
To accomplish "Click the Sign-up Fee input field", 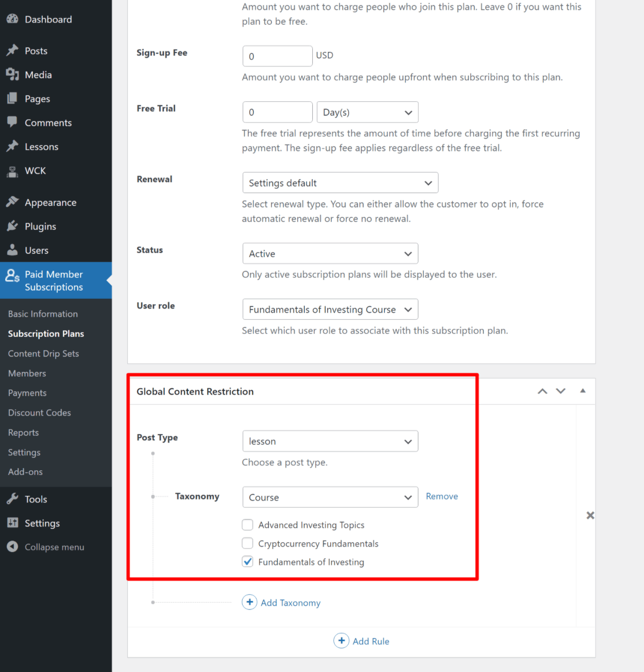I will (277, 56).
